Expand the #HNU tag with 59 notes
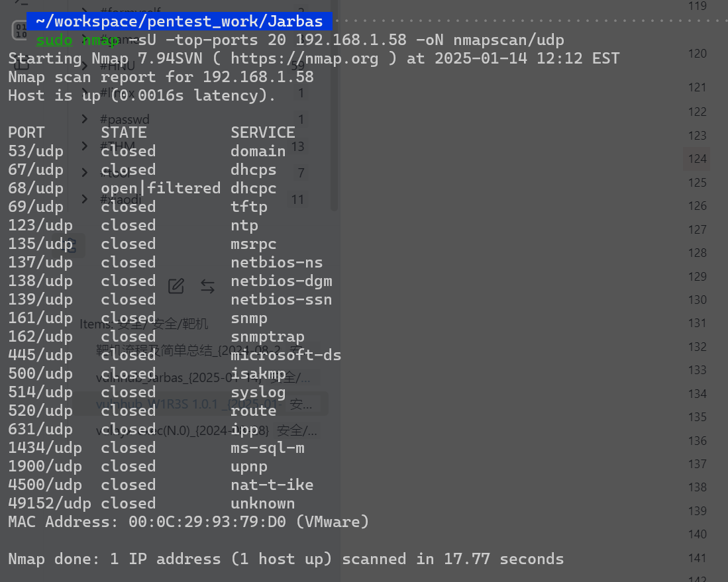Image resolution: width=728 pixels, height=582 pixels. 85,66
